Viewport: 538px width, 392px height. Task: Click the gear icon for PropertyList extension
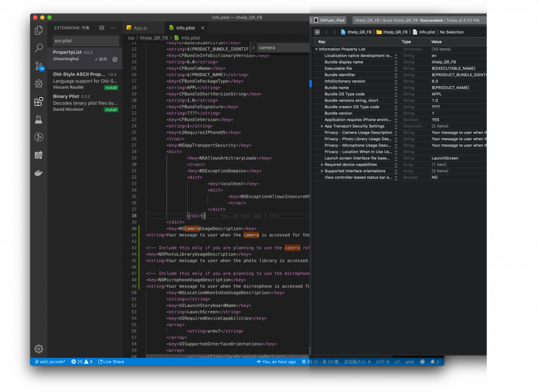(115, 59)
